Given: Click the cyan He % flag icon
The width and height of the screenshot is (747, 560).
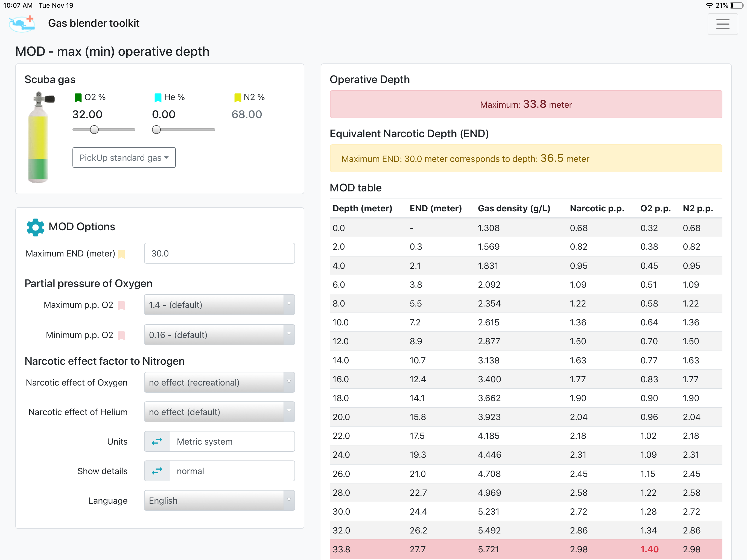Looking at the screenshot, I should [x=158, y=98].
